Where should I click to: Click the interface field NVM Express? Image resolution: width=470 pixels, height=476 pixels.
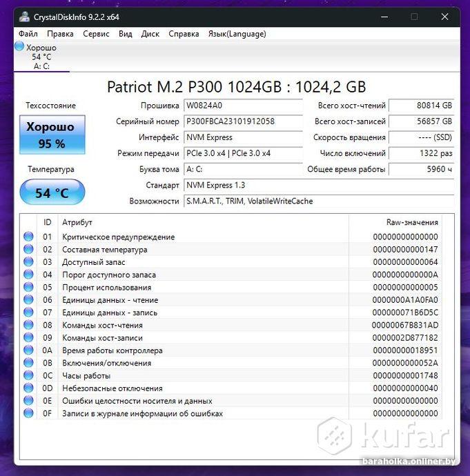(243, 137)
